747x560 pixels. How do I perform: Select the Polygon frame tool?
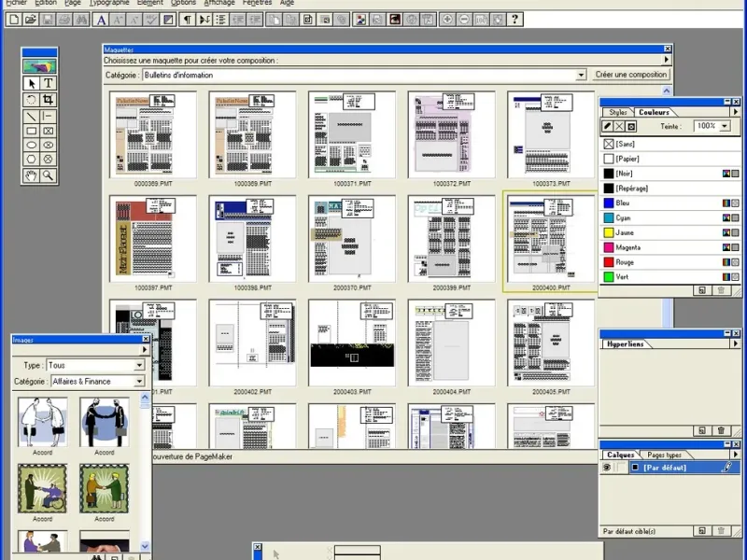coord(49,159)
